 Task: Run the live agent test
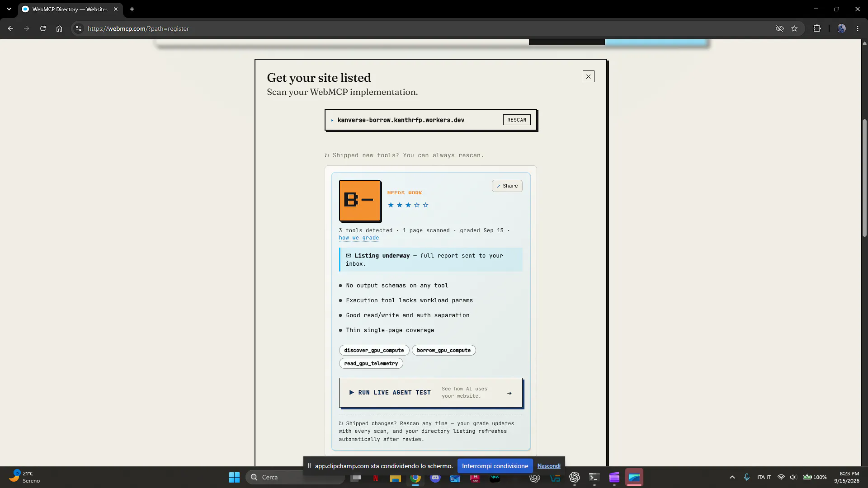[431, 393]
